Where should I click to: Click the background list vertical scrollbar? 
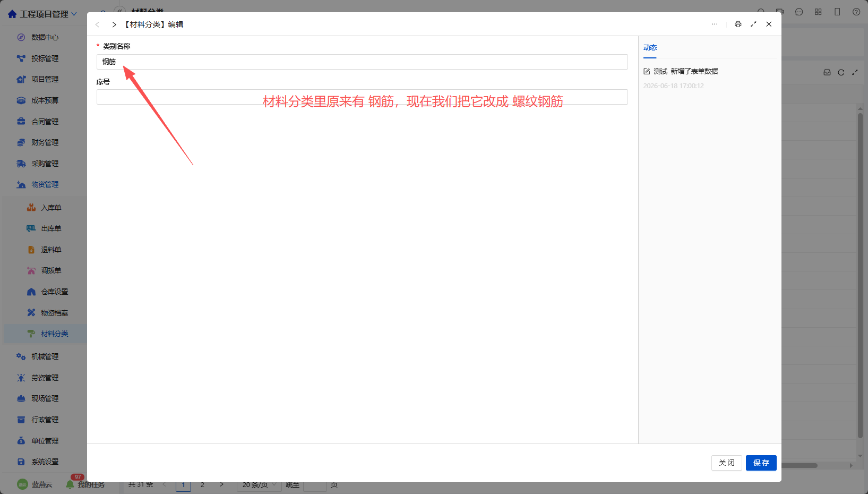pos(860,275)
